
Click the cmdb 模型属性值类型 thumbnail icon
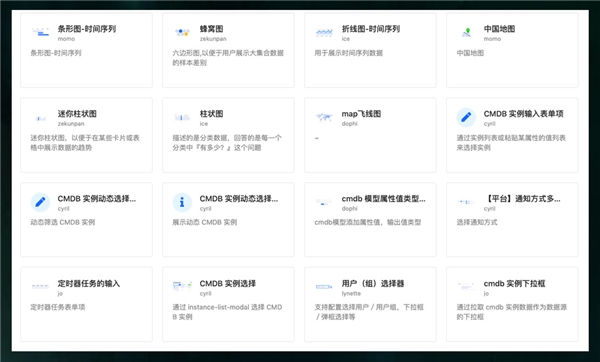324,202
